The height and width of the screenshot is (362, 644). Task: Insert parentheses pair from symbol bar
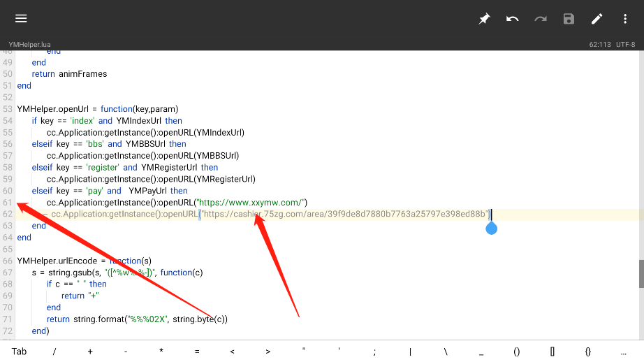(x=517, y=352)
